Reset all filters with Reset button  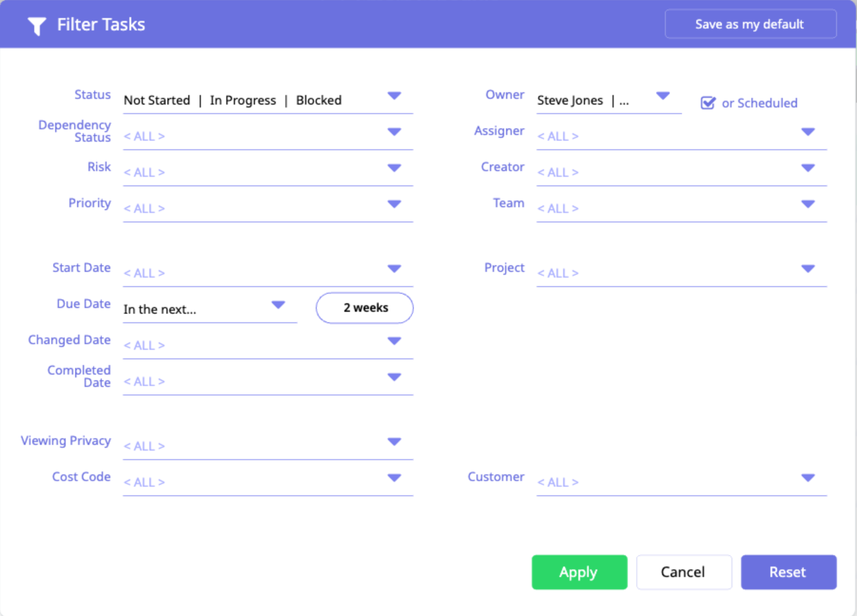[788, 572]
